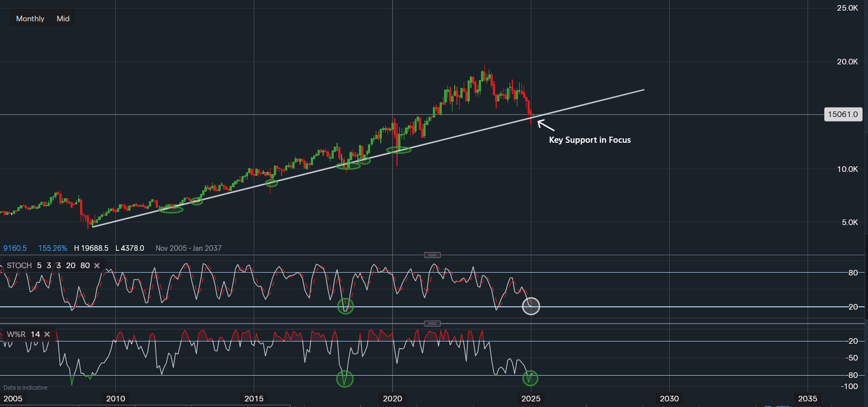868x407 pixels.
Task: Click the date range Nov 2005 - Jan 2037
Action: 188,248
